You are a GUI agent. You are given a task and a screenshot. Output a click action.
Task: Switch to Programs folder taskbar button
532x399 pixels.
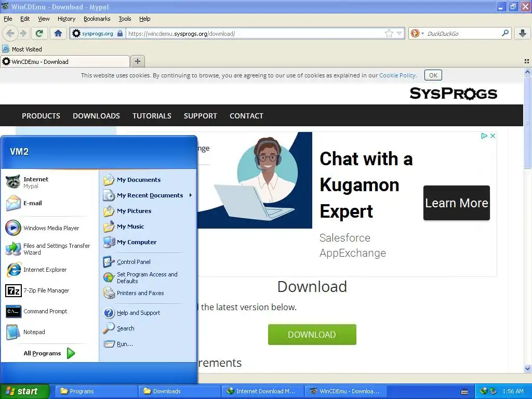click(96, 391)
